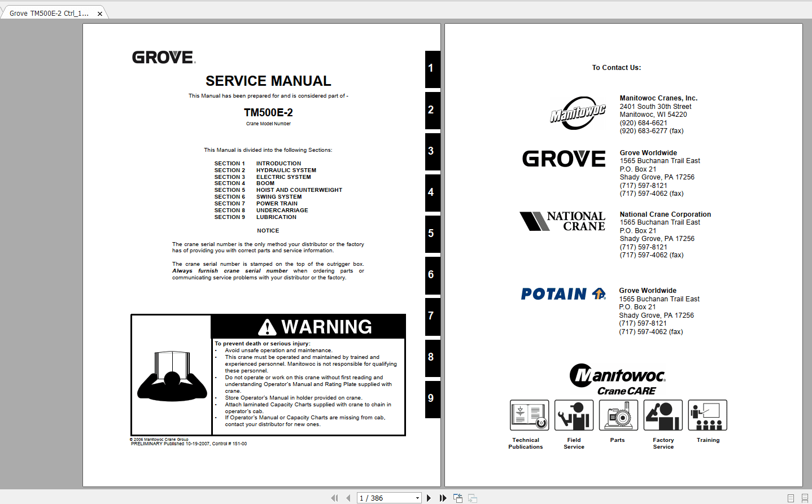Advance to the next page

tap(428, 498)
